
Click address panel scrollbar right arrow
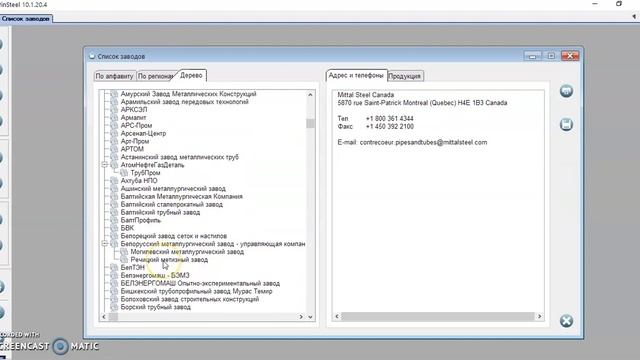[540, 316]
